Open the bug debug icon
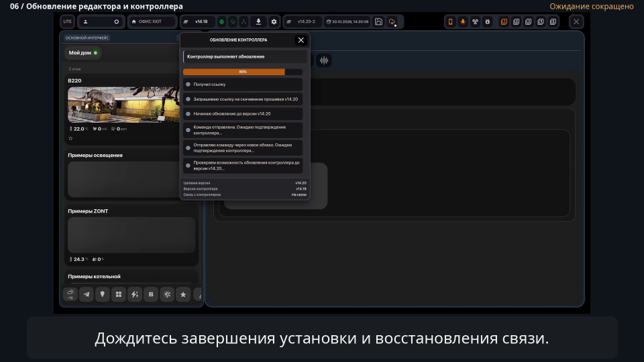This screenshot has height=362, width=644. coord(488,21)
